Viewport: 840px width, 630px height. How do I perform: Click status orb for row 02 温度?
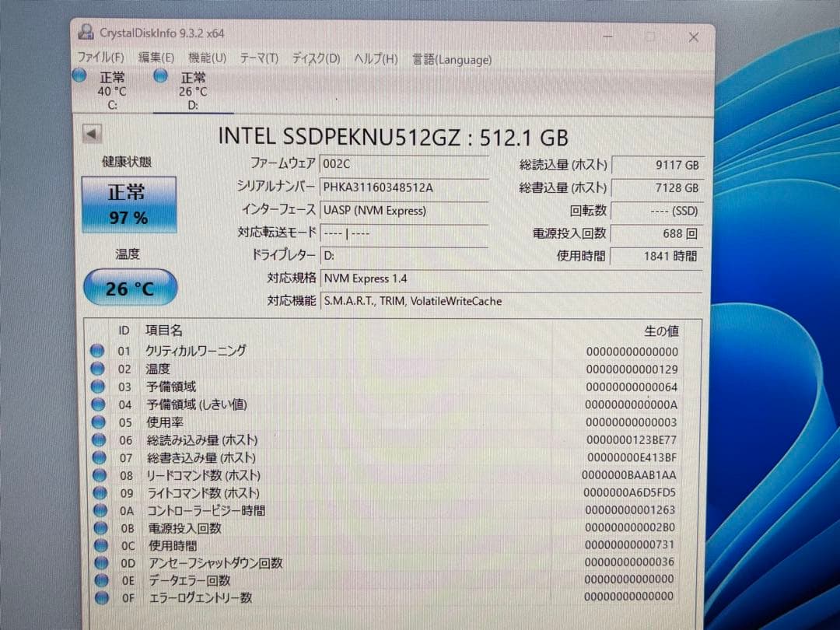tap(97, 369)
